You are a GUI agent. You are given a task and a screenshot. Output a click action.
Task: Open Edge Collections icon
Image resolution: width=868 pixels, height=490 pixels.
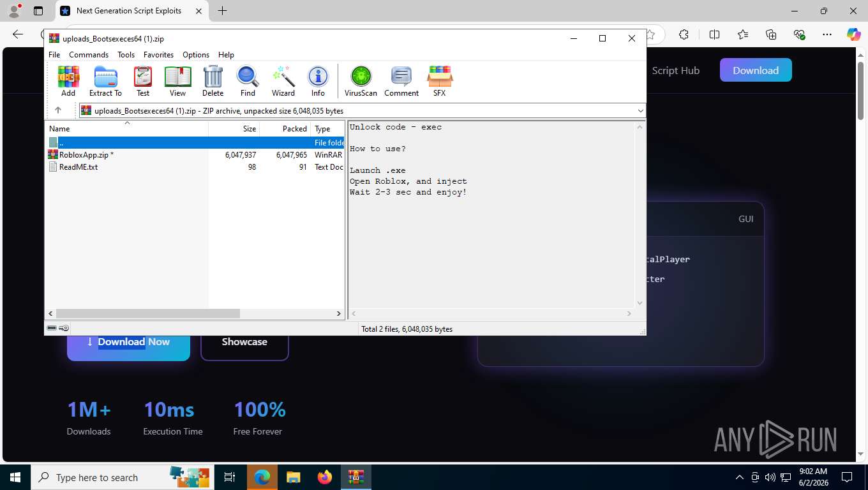pyautogui.click(x=771, y=34)
